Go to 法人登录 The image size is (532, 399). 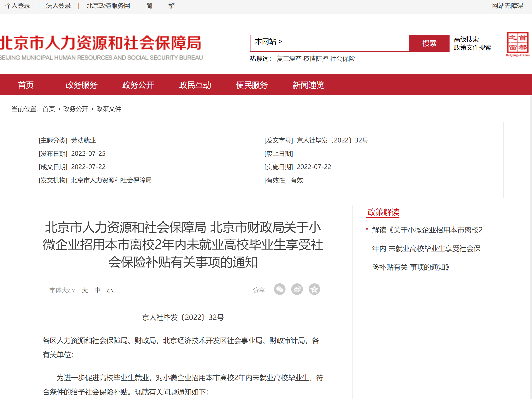click(59, 6)
